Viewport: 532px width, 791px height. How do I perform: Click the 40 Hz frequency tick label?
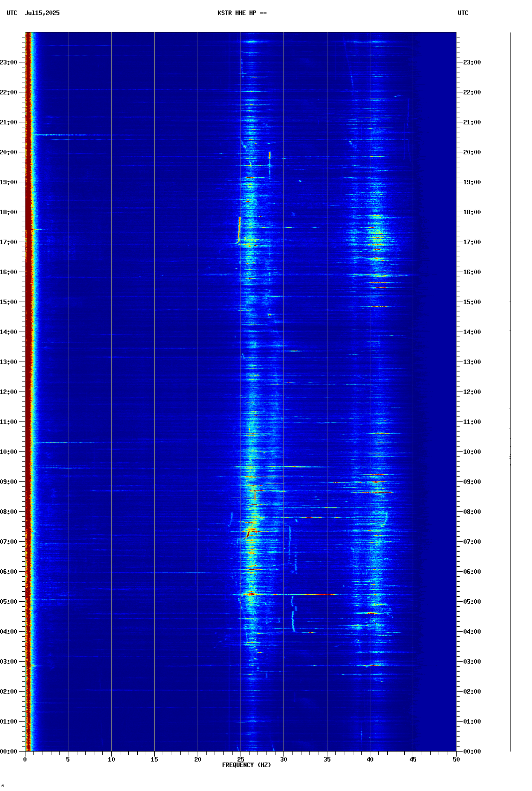click(x=370, y=760)
